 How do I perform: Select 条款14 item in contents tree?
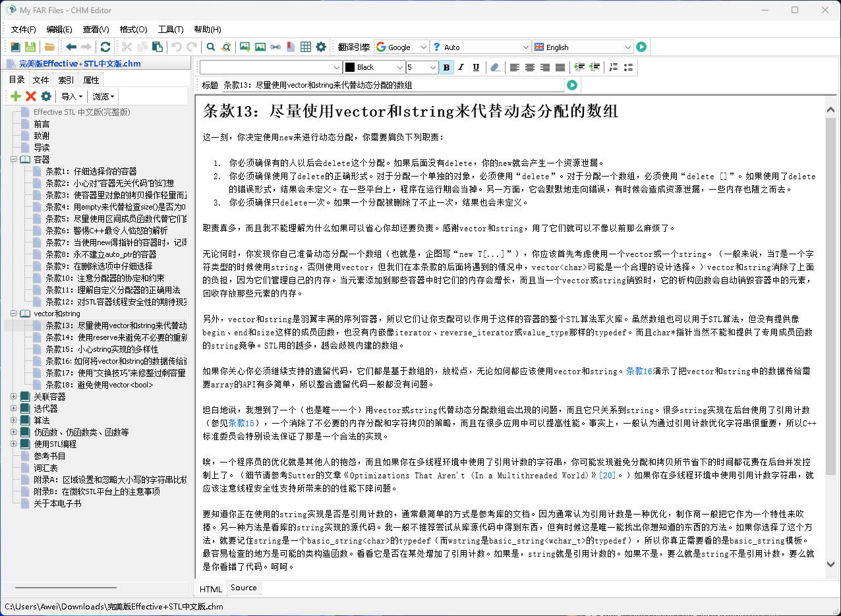[x=115, y=337]
